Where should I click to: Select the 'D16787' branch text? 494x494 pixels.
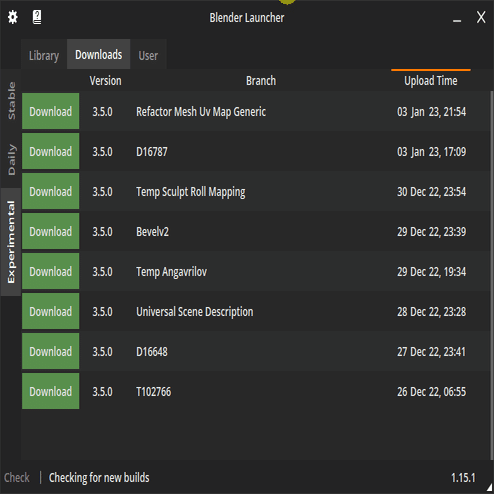(152, 152)
